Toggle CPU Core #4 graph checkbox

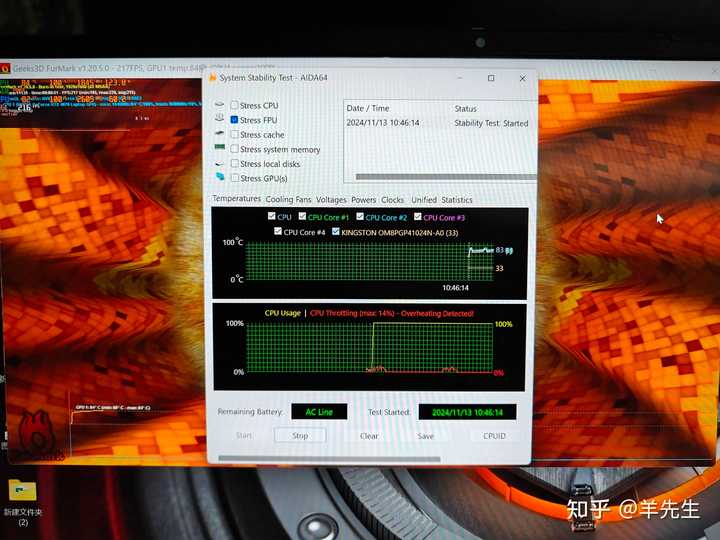278,231
